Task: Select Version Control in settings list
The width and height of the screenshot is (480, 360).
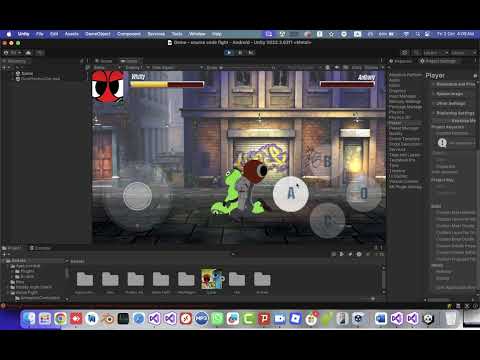Action: (404, 182)
